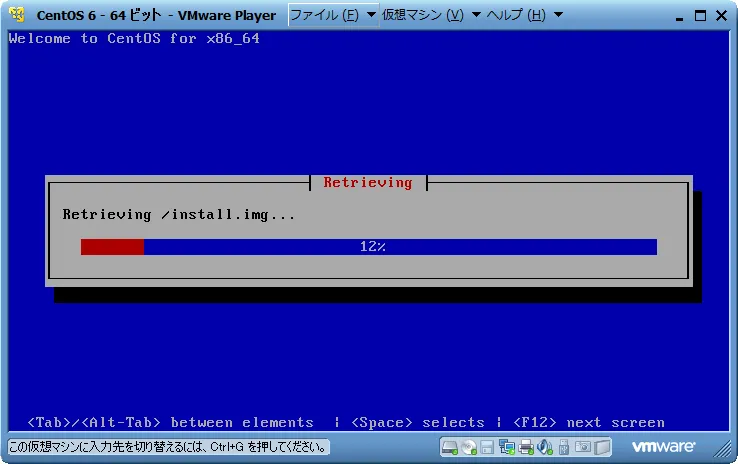Click the red 'Retrieving' dialog title

point(368,183)
